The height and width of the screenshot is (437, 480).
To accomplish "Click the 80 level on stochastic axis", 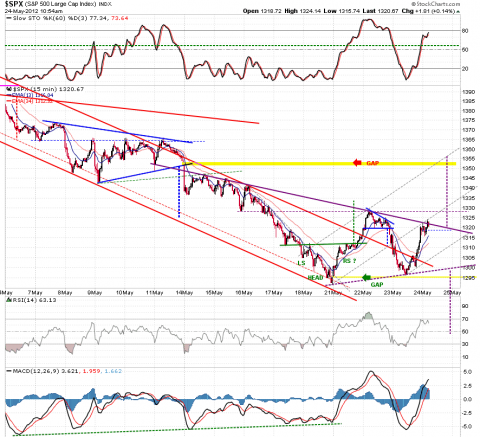I will click(x=465, y=31).
